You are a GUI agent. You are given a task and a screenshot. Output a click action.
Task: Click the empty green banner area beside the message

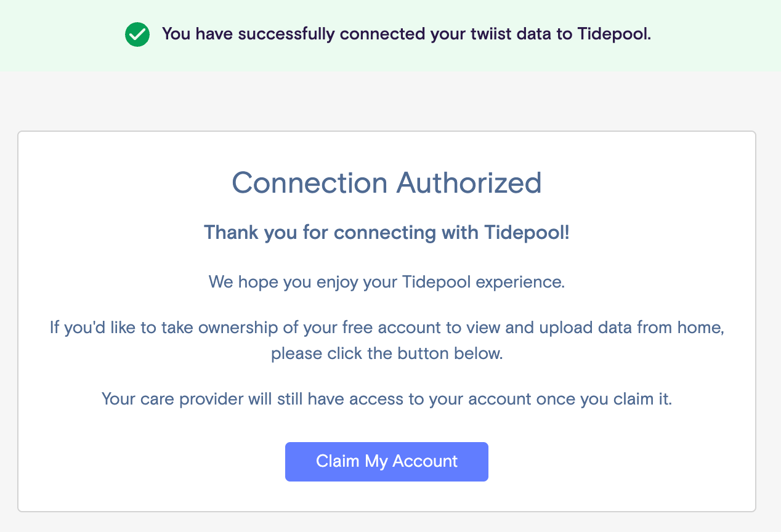(x=714, y=34)
